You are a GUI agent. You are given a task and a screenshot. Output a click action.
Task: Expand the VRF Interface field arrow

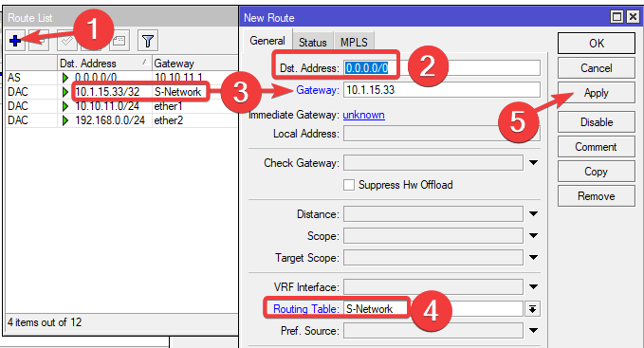(533, 287)
